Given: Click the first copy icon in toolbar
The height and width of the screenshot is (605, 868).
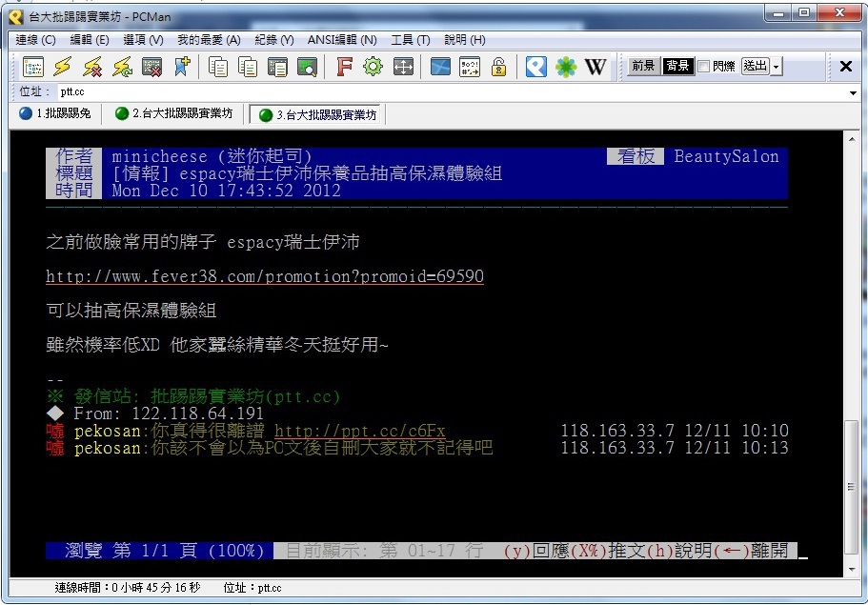Looking at the screenshot, I should (x=217, y=67).
